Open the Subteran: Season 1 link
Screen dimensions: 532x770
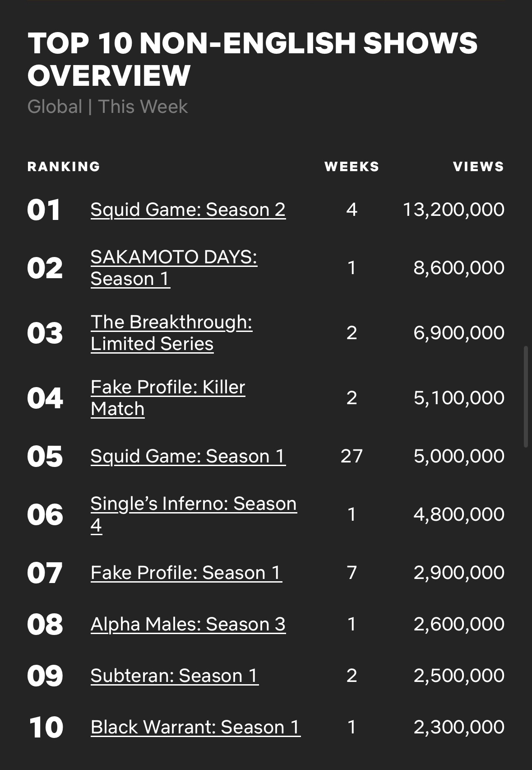174,676
